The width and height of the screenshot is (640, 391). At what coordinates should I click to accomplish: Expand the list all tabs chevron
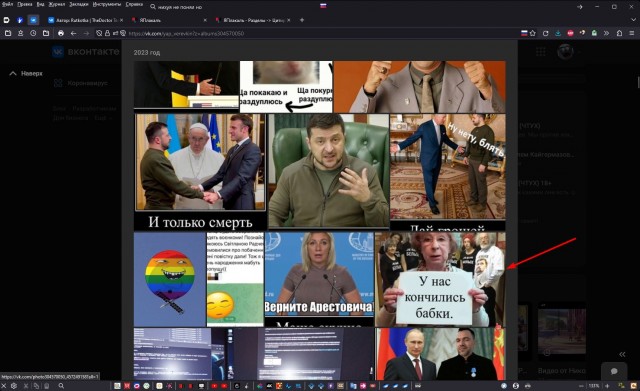coord(633,20)
